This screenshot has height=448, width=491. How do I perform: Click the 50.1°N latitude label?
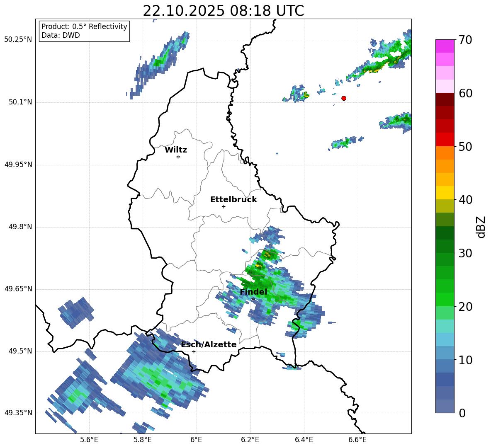20,102
